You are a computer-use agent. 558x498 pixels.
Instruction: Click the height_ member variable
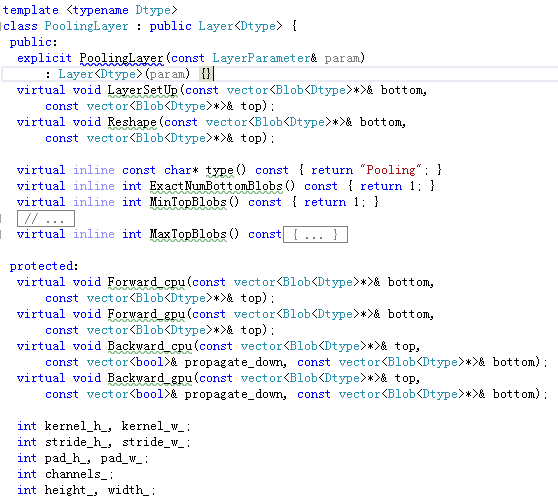[69, 490]
